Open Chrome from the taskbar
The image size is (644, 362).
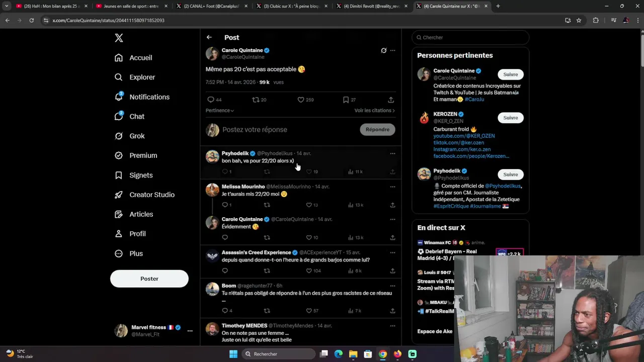(383, 354)
